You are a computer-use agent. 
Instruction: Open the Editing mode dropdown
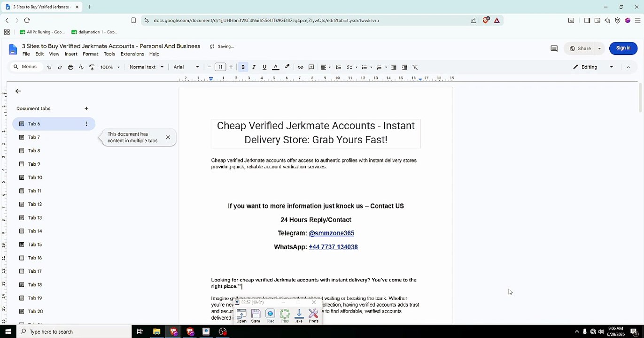[x=593, y=67]
